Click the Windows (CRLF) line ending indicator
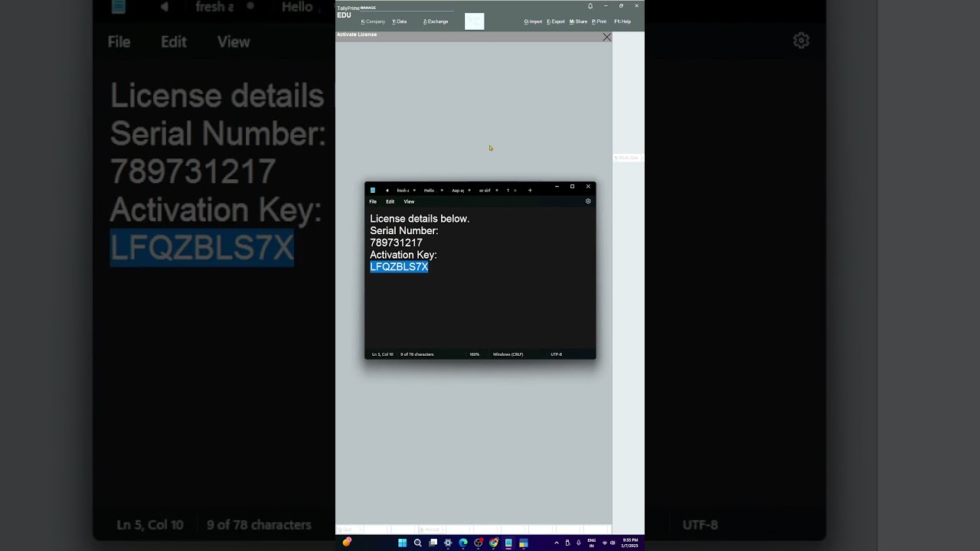The image size is (980, 551). (508, 354)
